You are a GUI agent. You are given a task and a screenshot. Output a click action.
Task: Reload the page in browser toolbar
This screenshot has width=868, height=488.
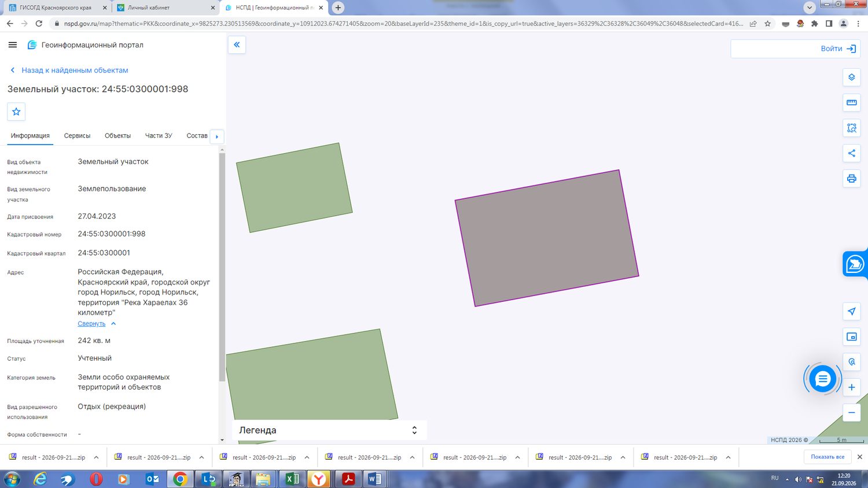pyautogui.click(x=39, y=24)
